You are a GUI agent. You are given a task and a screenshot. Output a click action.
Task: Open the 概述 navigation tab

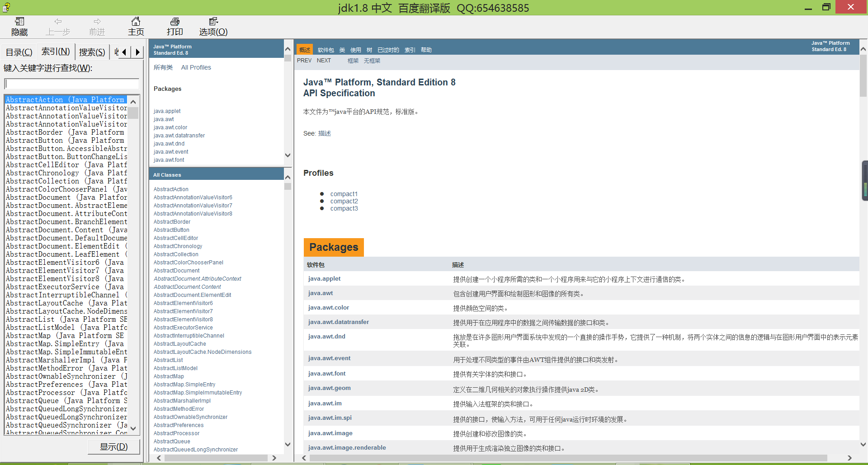(305, 50)
